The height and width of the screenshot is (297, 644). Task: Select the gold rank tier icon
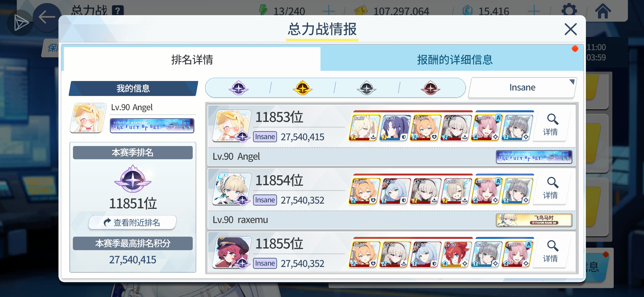pos(302,88)
